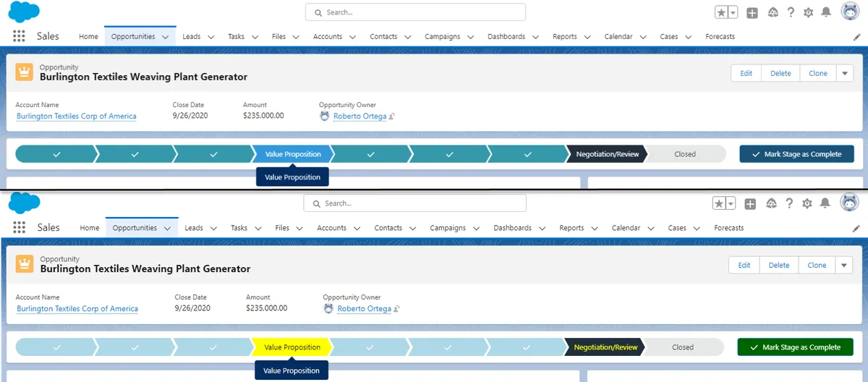Click 9/26/2020 close date in lower screenshot
This screenshot has height=382, width=868.
192,308
